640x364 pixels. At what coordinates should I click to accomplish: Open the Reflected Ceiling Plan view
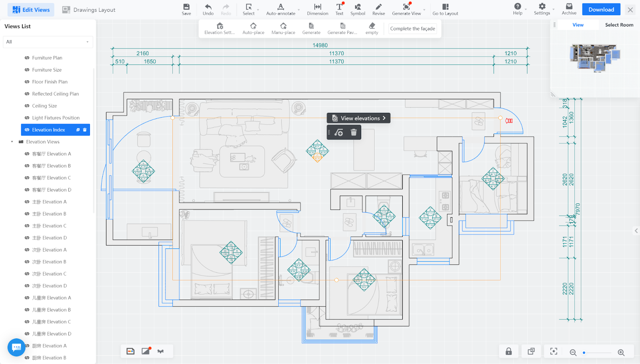55,94
